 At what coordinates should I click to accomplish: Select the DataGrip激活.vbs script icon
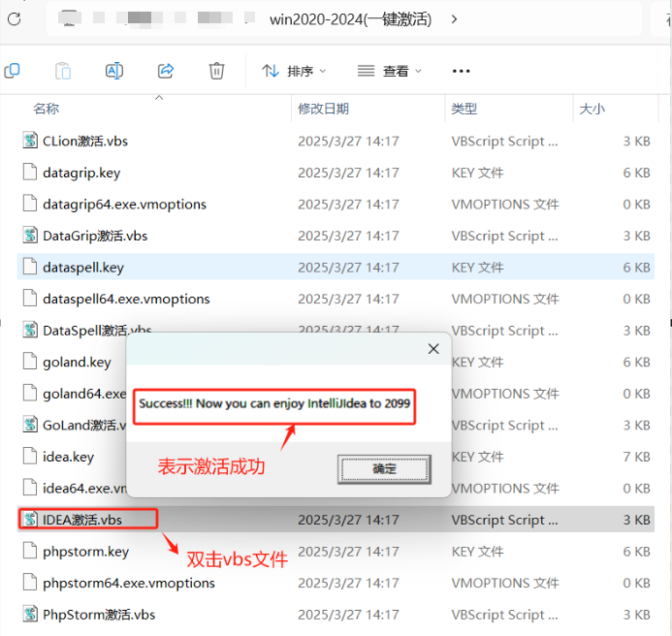[30, 236]
